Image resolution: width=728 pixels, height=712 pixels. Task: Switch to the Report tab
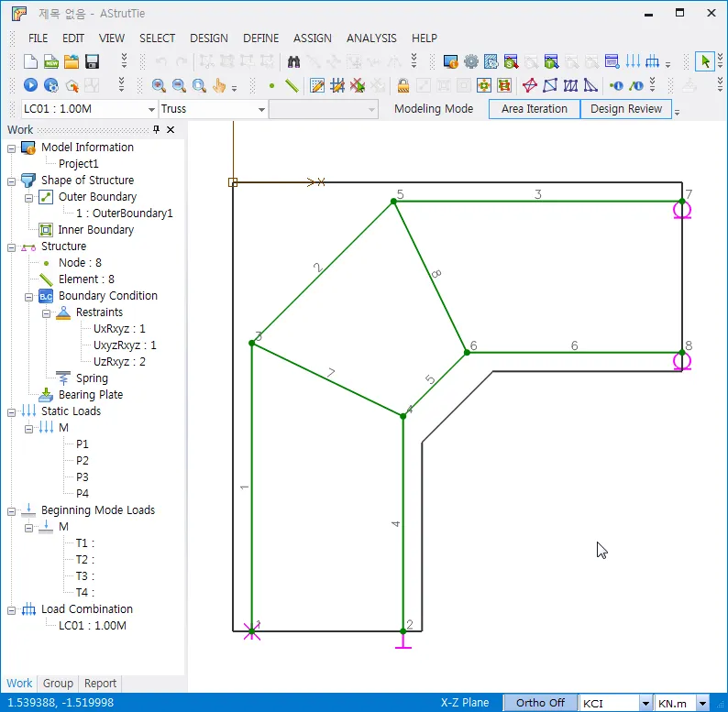point(100,684)
